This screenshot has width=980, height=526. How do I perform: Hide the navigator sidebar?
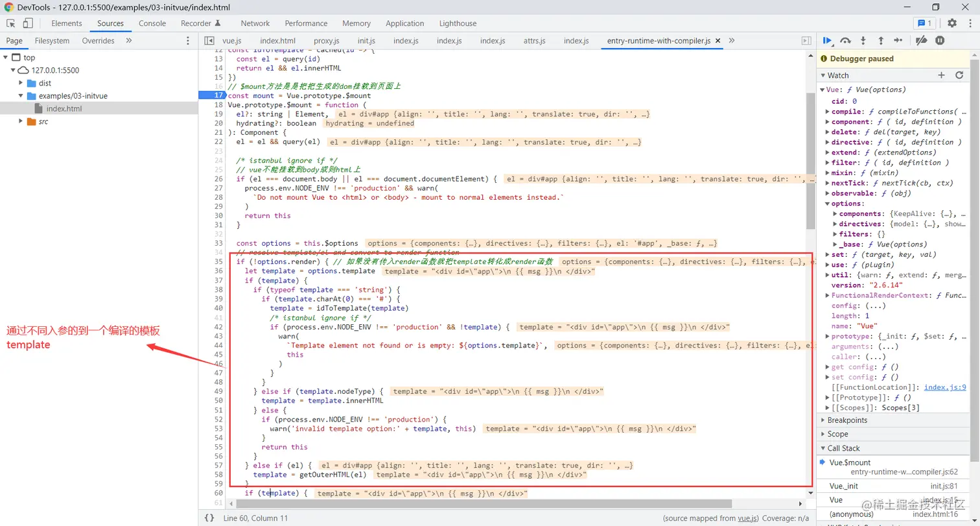pos(209,40)
